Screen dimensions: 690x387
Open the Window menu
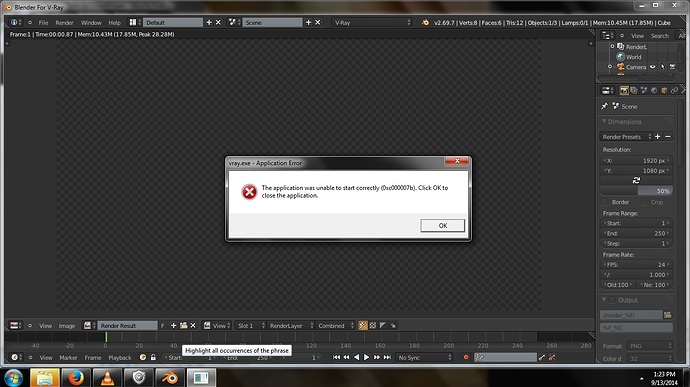pyautogui.click(x=91, y=22)
